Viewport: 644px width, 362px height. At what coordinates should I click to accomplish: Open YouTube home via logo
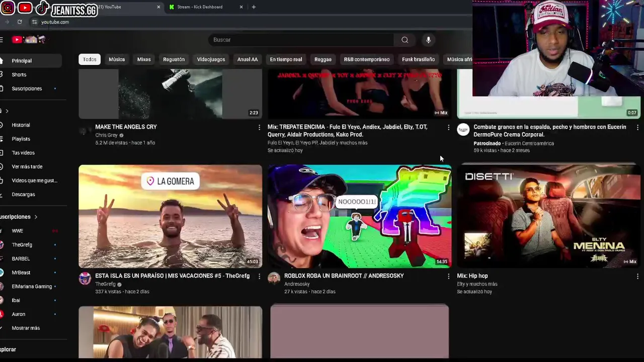29,40
